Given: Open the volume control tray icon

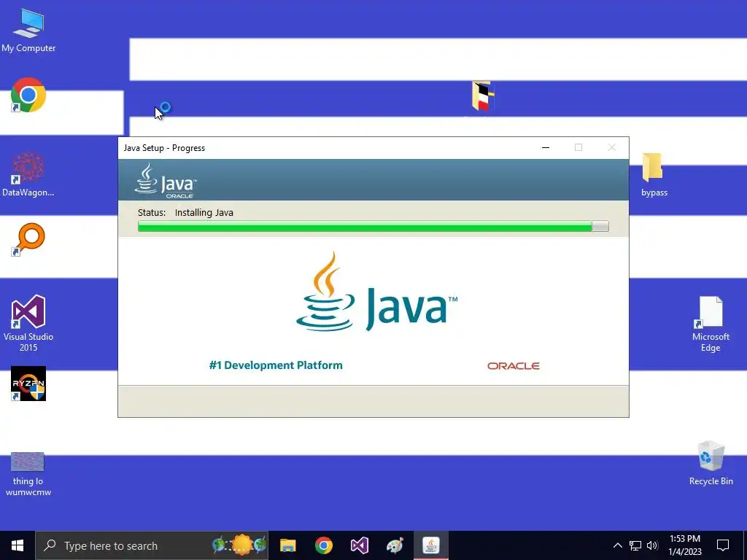Looking at the screenshot, I should (652, 545).
